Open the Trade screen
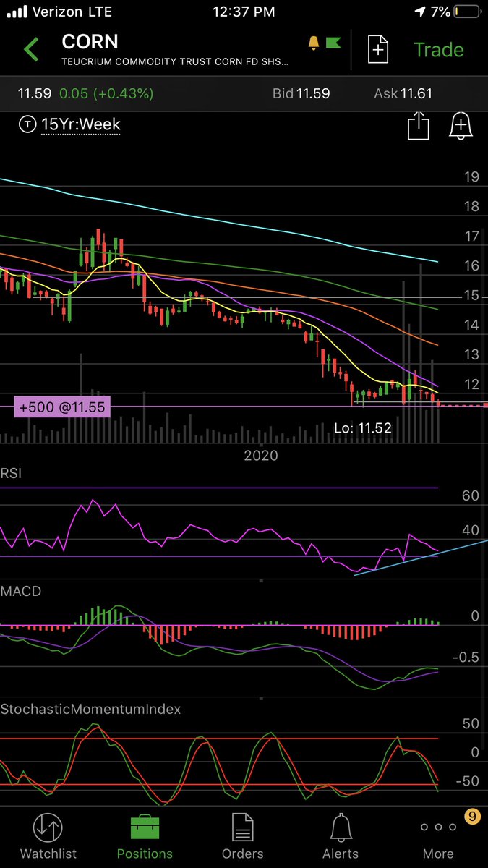Image resolution: width=488 pixels, height=868 pixels. pos(438,49)
